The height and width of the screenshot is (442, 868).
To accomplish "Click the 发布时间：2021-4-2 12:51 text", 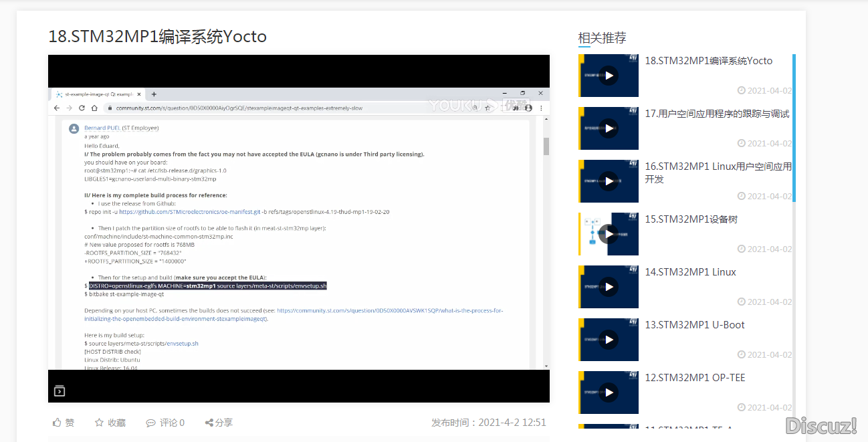I will coord(489,423).
